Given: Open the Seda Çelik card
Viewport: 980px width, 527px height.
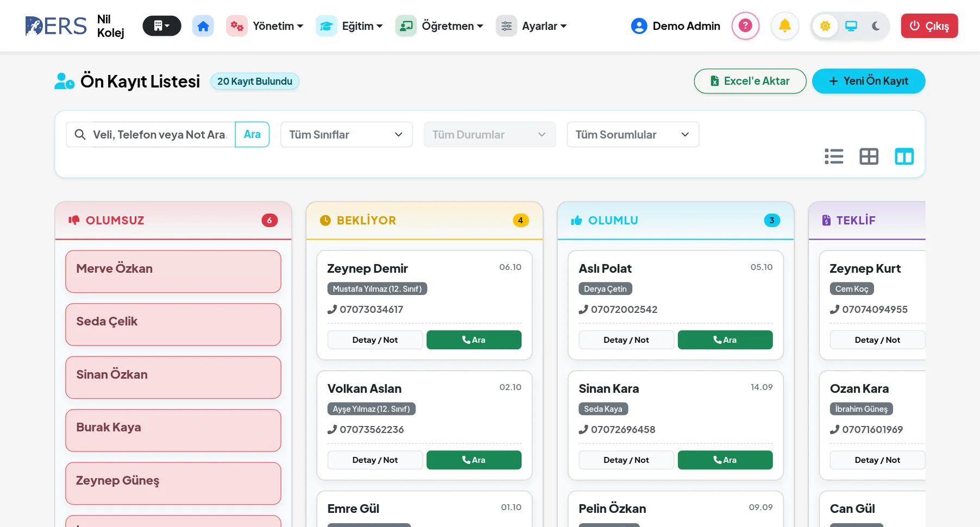Looking at the screenshot, I should click(x=173, y=324).
